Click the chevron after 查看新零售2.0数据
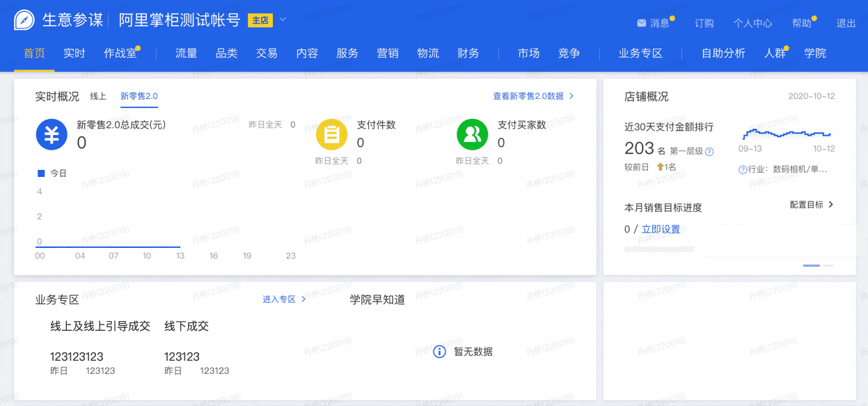Viewport: 868px width, 406px height. 571,96
